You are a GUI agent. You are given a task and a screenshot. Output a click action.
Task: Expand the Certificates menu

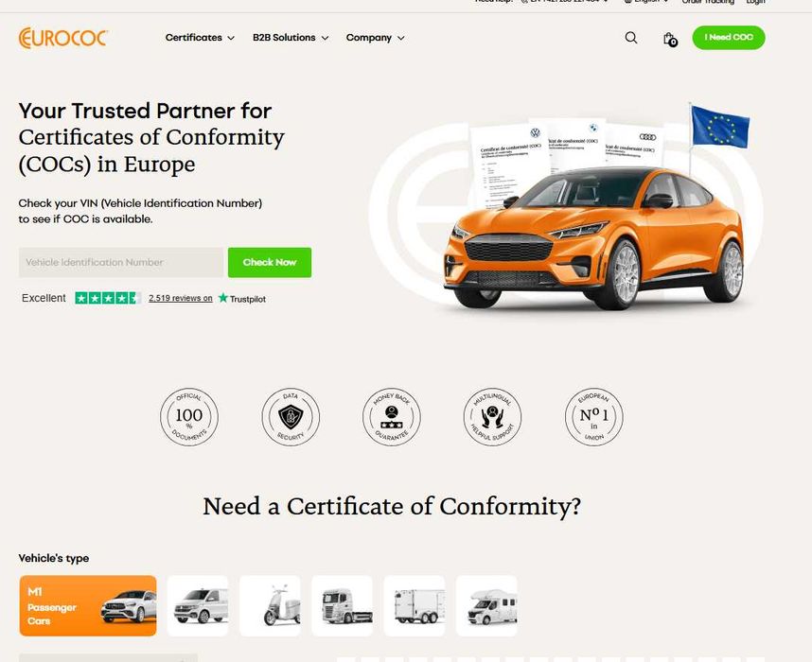tap(200, 38)
